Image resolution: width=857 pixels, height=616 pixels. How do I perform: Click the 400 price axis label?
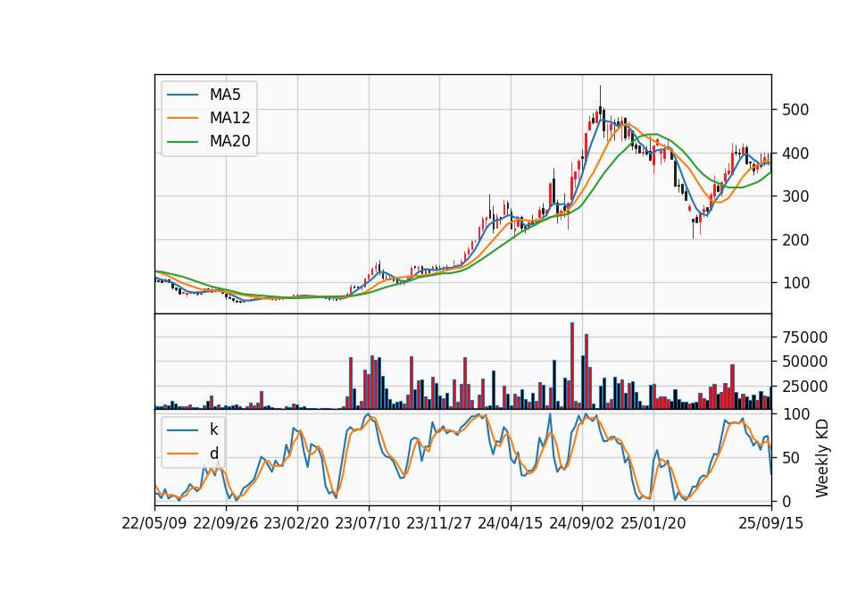[795, 153]
